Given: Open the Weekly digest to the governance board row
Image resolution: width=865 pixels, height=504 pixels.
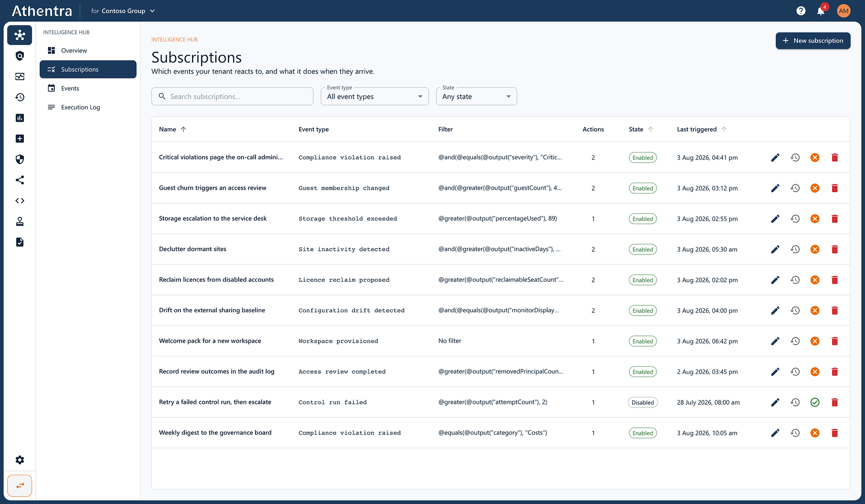Looking at the screenshot, I should [x=500, y=433].
